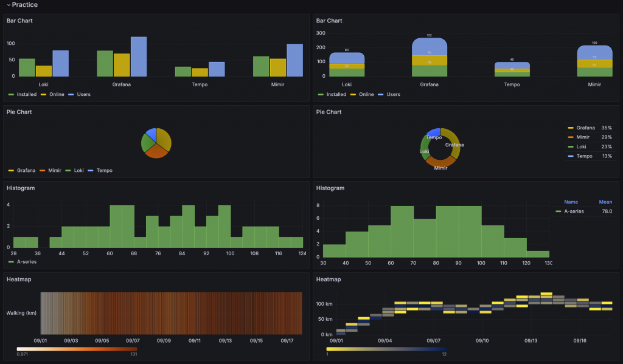Image resolution: width=623 pixels, height=364 pixels.
Task: Toggle Users label in stacked bar chart legend
Action: pyautogui.click(x=394, y=94)
